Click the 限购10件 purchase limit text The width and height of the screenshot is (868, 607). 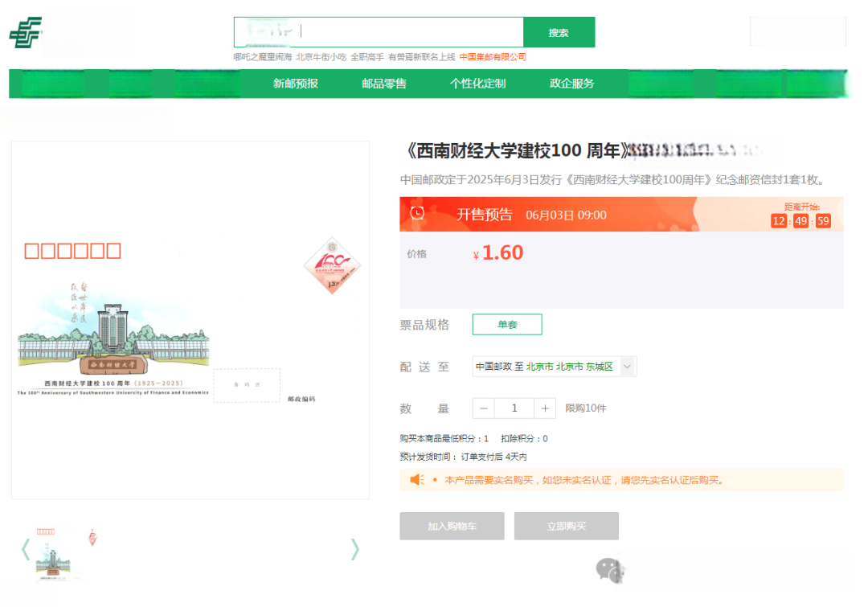tap(586, 408)
